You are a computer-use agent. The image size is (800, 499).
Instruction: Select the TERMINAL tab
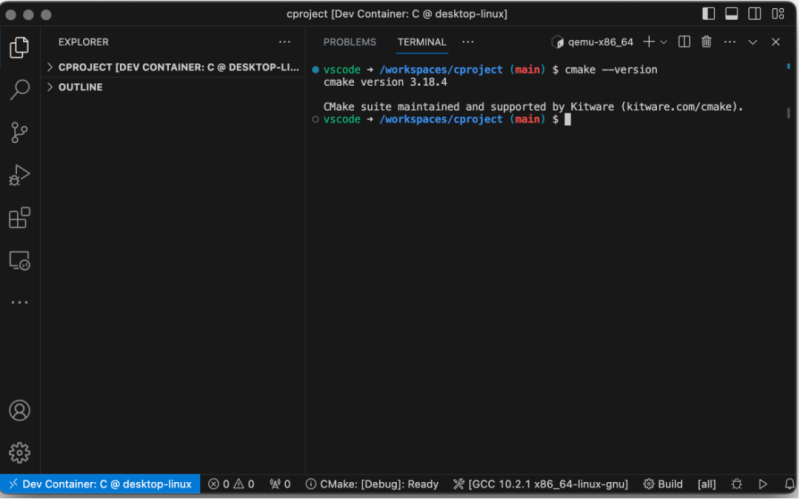coord(422,42)
